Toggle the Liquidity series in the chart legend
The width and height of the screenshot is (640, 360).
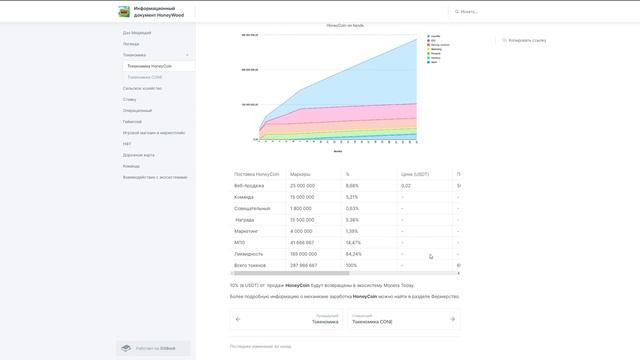[433, 36]
